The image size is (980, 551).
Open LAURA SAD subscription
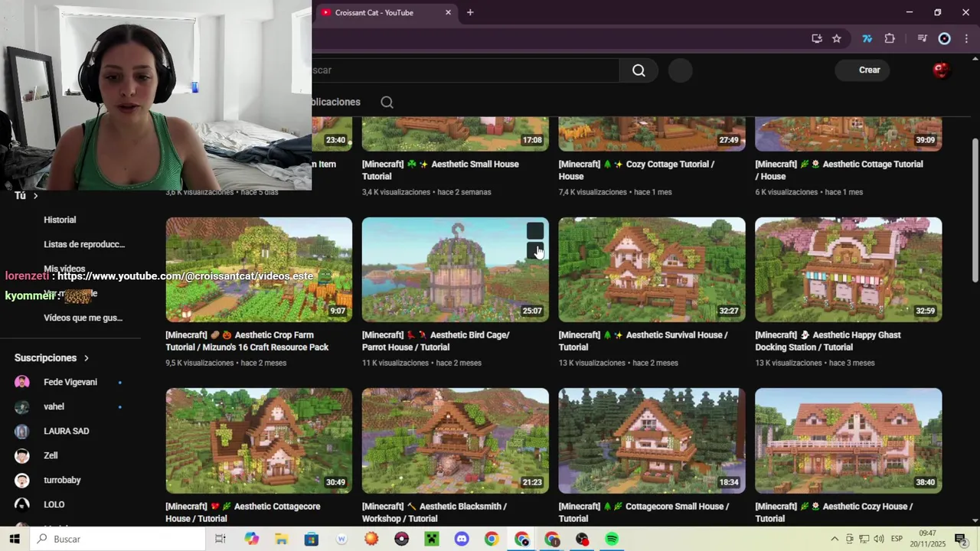point(66,431)
